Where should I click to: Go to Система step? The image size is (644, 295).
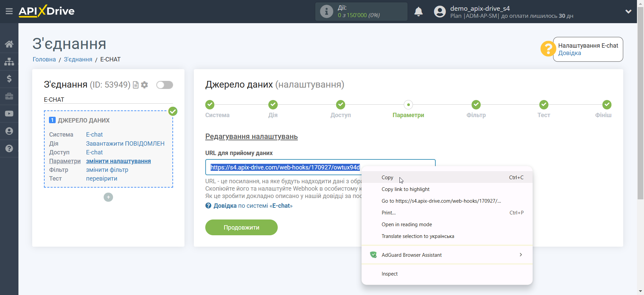tap(210, 105)
